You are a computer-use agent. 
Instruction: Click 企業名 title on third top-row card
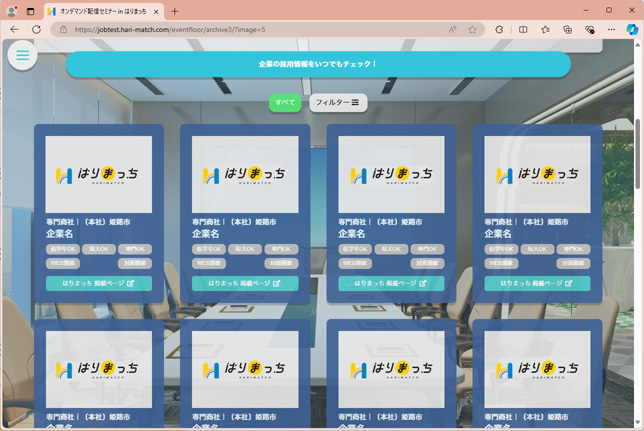[352, 234]
